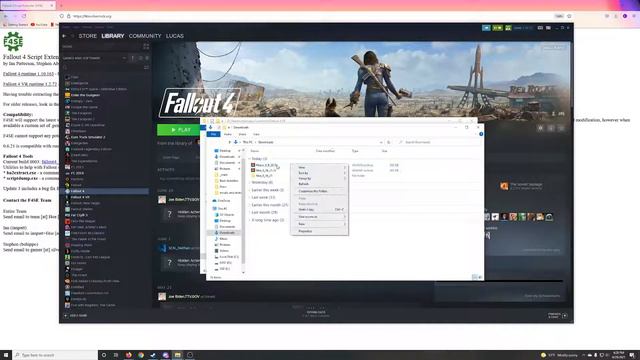
Task: Click Explorer address bar refresh icon
Action: click(x=389, y=142)
